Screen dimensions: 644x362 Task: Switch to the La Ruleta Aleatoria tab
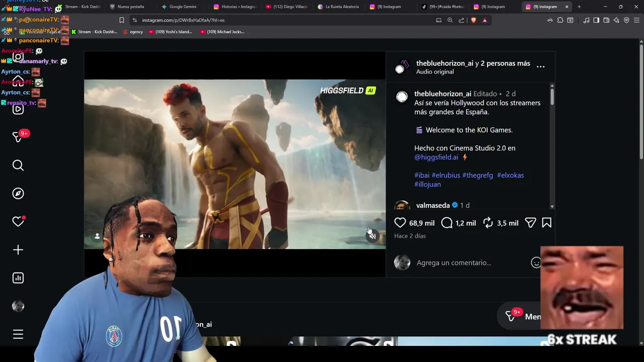click(339, 7)
